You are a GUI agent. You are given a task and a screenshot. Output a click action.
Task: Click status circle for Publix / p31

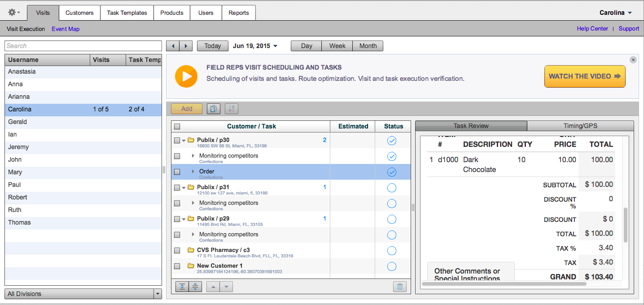coord(392,188)
